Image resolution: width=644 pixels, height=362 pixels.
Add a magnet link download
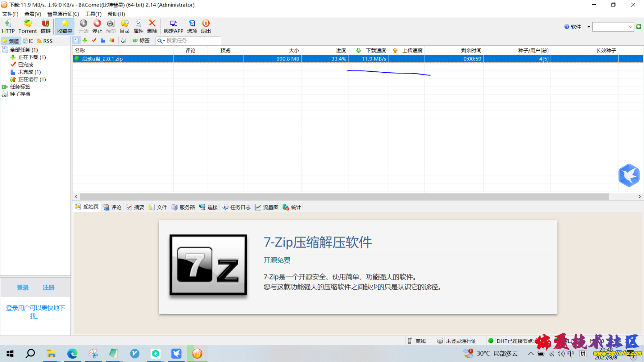pyautogui.click(x=45, y=26)
